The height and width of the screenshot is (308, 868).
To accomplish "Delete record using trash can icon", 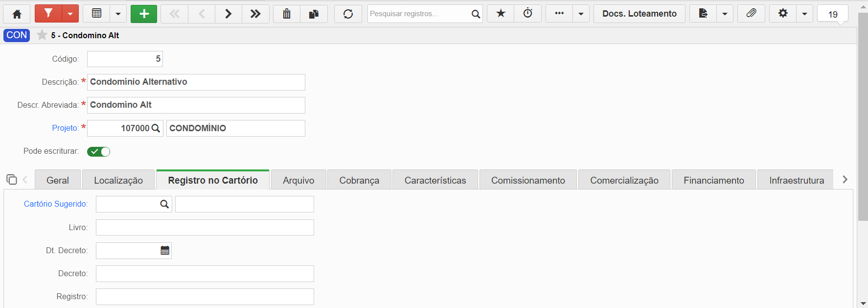I will [x=287, y=14].
